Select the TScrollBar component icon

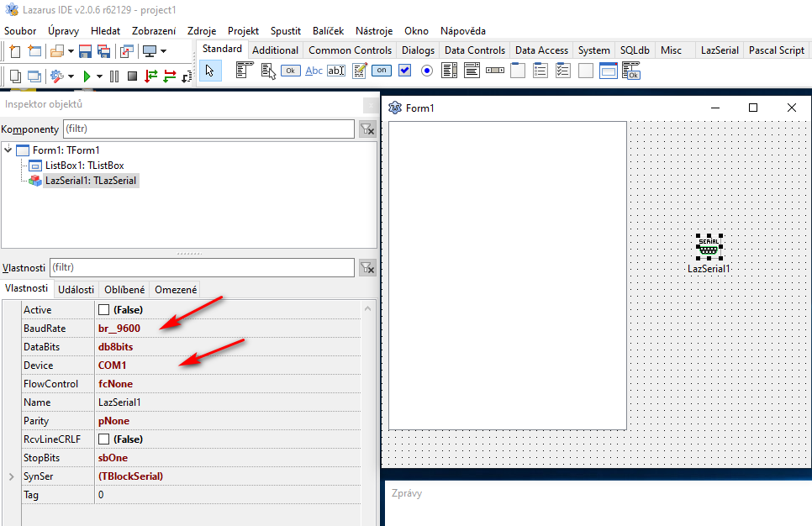pos(495,71)
